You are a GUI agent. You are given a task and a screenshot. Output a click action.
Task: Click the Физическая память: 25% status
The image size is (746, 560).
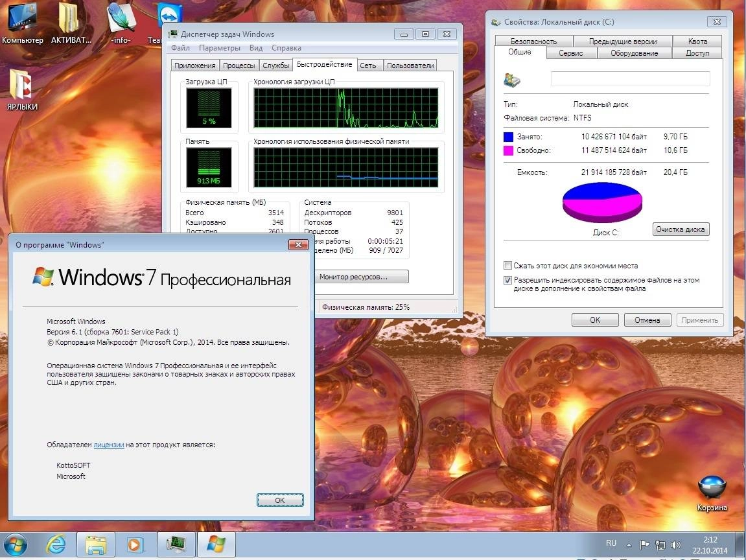click(366, 307)
